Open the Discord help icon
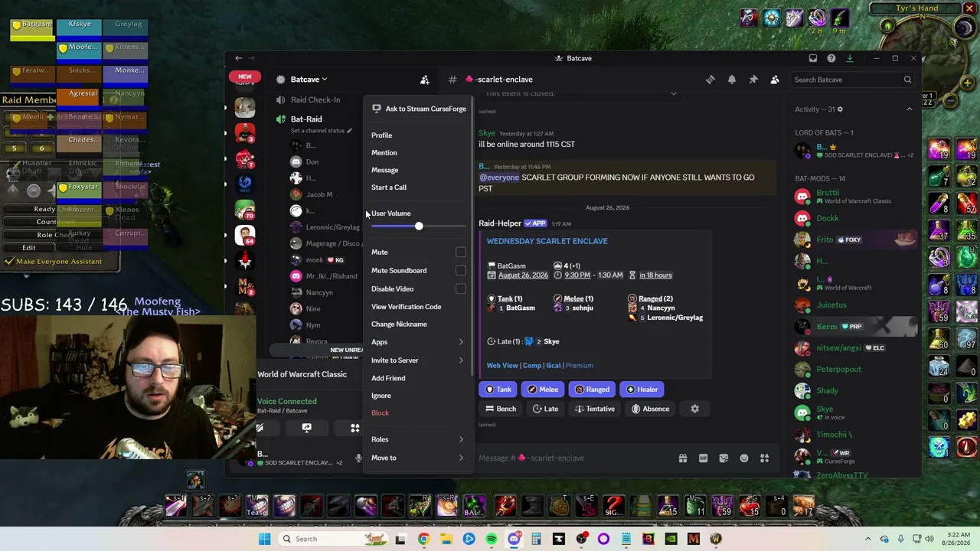980x551 pixels. tap(831, 58)
